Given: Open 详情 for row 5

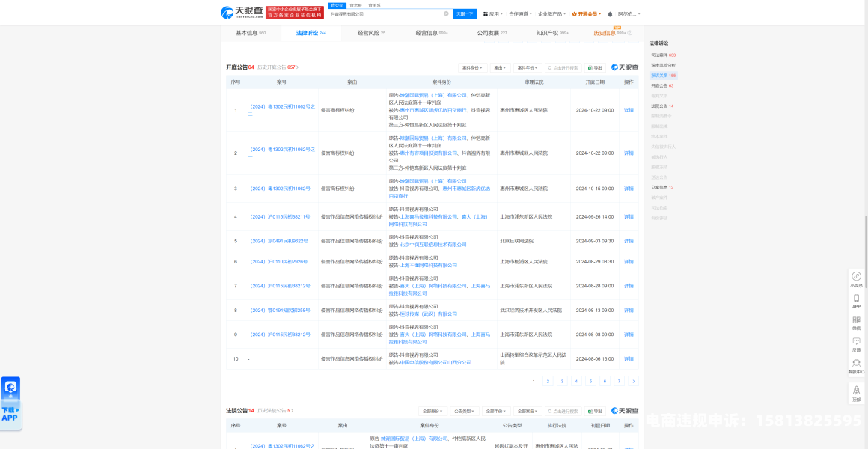Looking at the screenshot, I should coord(629,241).
